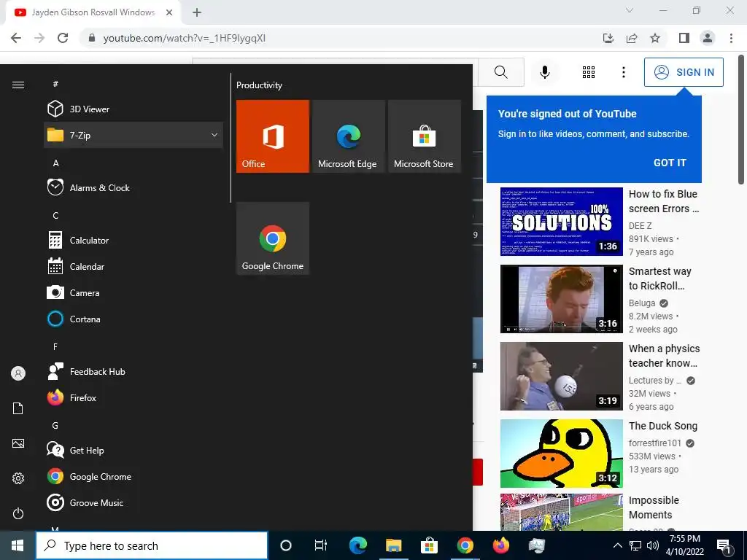Close the Jayden Gibson Rosvall tab
Image resolution: width=747 pixels, height=560 pixels.
pos(169,13)
